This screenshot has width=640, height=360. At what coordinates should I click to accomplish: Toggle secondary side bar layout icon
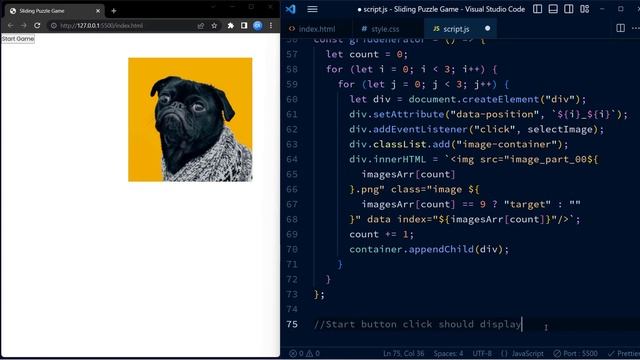pos(569,9)
